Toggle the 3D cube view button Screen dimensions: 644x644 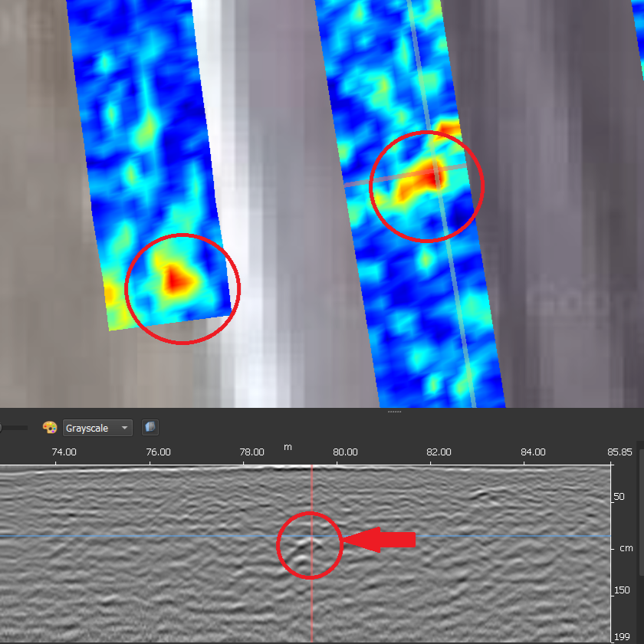click(150, 428)
